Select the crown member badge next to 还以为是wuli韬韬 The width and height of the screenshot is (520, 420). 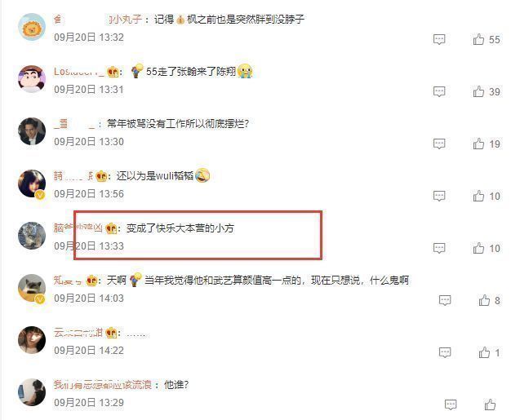101,176
